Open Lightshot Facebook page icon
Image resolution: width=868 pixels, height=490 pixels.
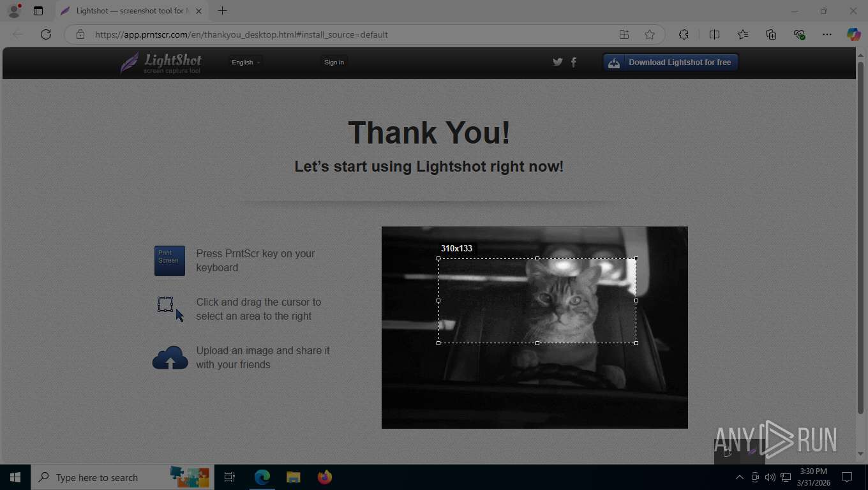(574, 62)
